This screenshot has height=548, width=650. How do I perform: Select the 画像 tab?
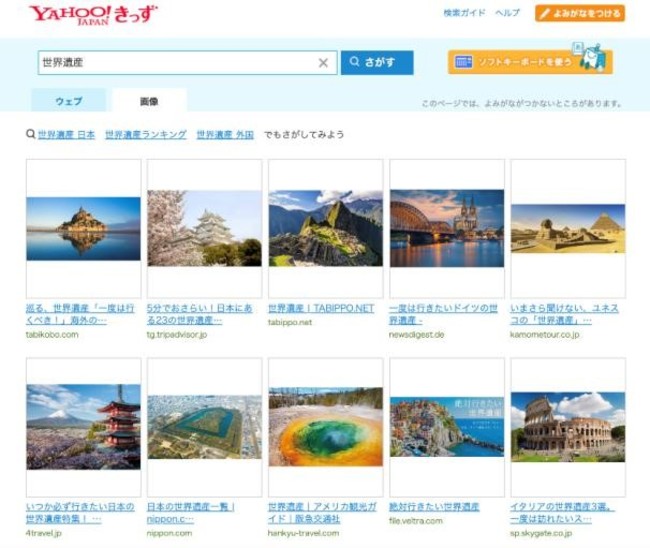click(x=149, y=101)
